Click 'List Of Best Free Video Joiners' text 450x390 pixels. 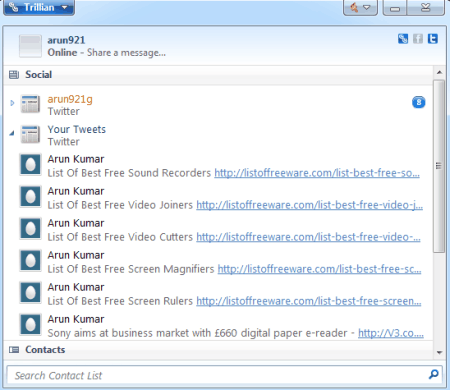[x=120, y=205]
